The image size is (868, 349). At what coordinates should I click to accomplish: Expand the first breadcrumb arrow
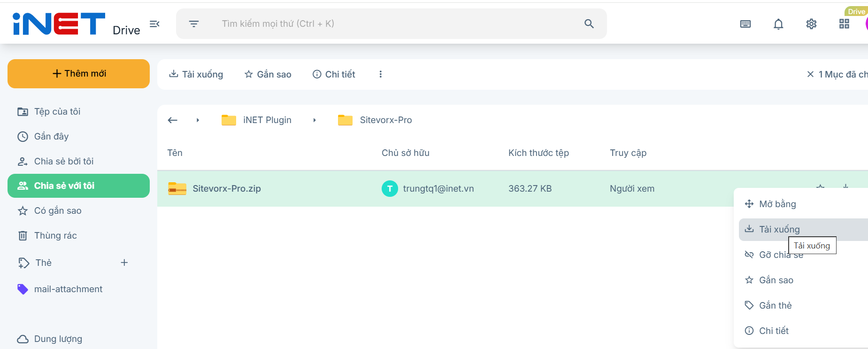(198, 120)
